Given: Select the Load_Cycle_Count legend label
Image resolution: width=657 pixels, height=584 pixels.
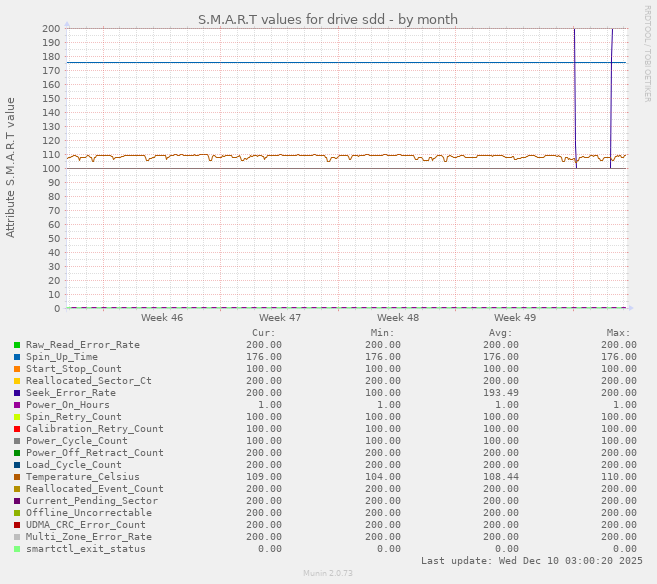Looking at the screenshot, I should click(x=74, y=465).
